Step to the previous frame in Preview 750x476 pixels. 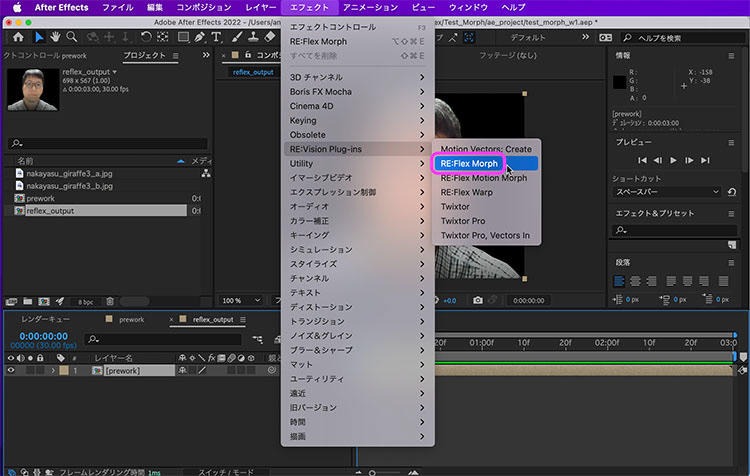pyautogui.click(x=658, y=160)
